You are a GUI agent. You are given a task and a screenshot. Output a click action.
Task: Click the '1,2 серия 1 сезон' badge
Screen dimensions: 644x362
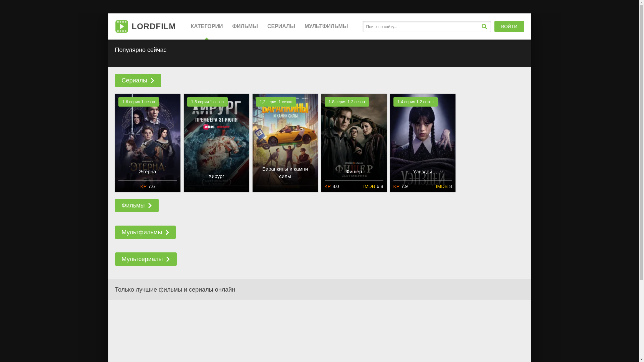pyautogui.click(x=276, y=102)
